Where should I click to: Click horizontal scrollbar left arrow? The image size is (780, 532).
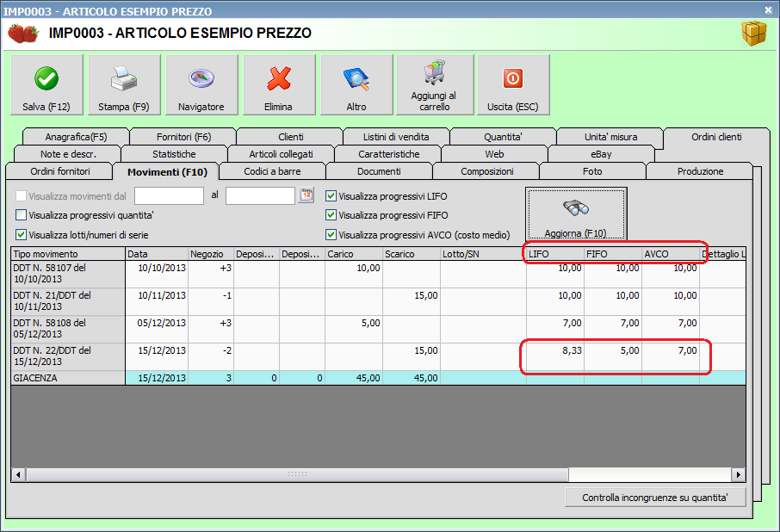tap(18, 475)
